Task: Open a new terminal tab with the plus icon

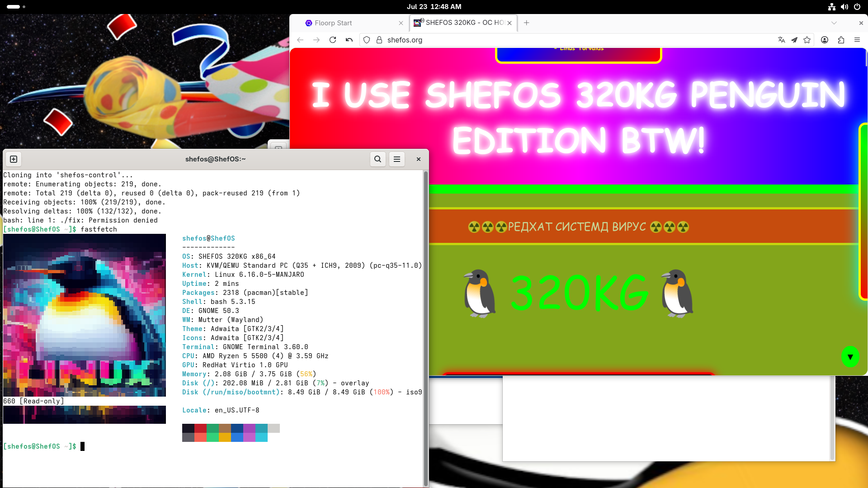Action: coord(14,159)
